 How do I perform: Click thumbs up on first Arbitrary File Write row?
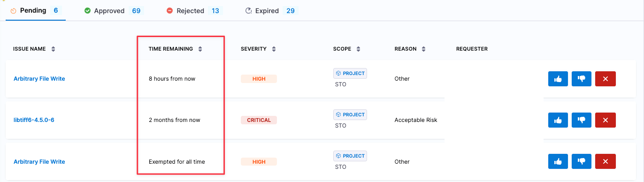pyautogui.click(x=558, y=79)
